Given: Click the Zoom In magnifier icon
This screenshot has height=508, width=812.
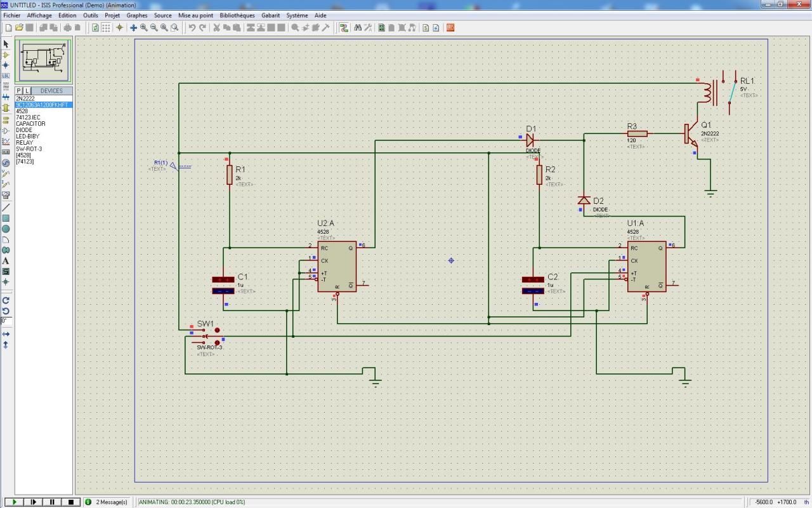Looking at the screenshot, I should [x=144, y=28].
